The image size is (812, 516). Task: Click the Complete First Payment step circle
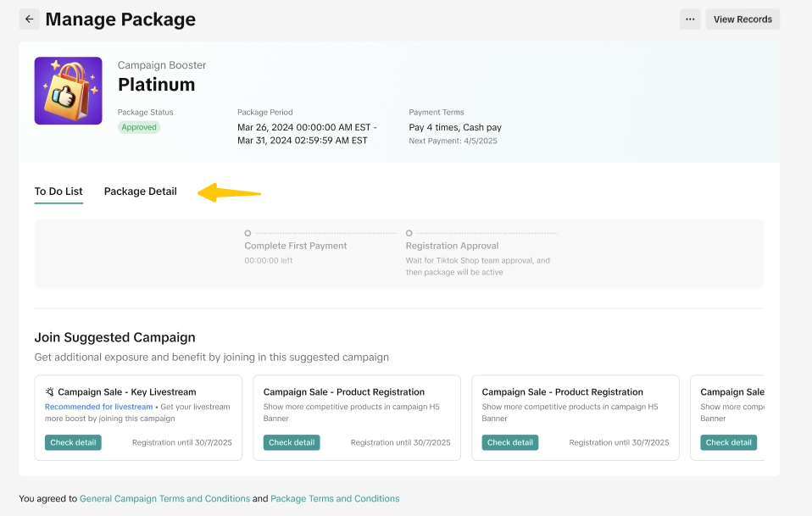247,233
